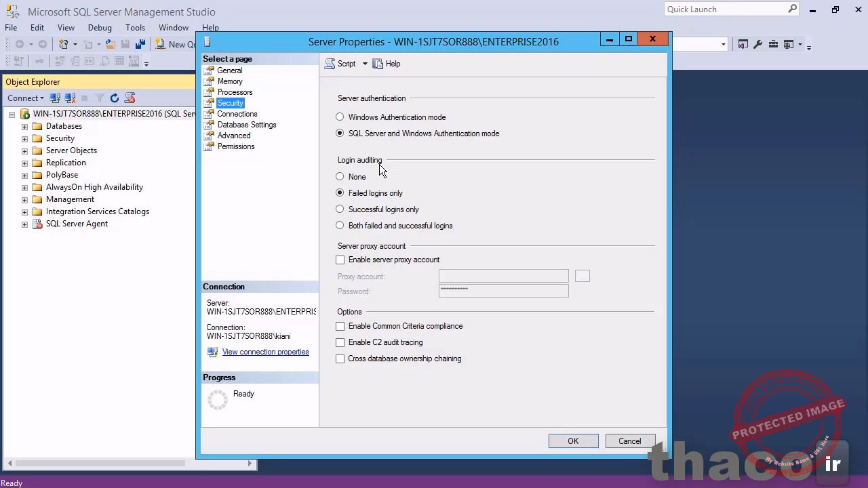Open Help from the dialog toolbar
This screenshot has width=868, height=488.
point(388,63)
